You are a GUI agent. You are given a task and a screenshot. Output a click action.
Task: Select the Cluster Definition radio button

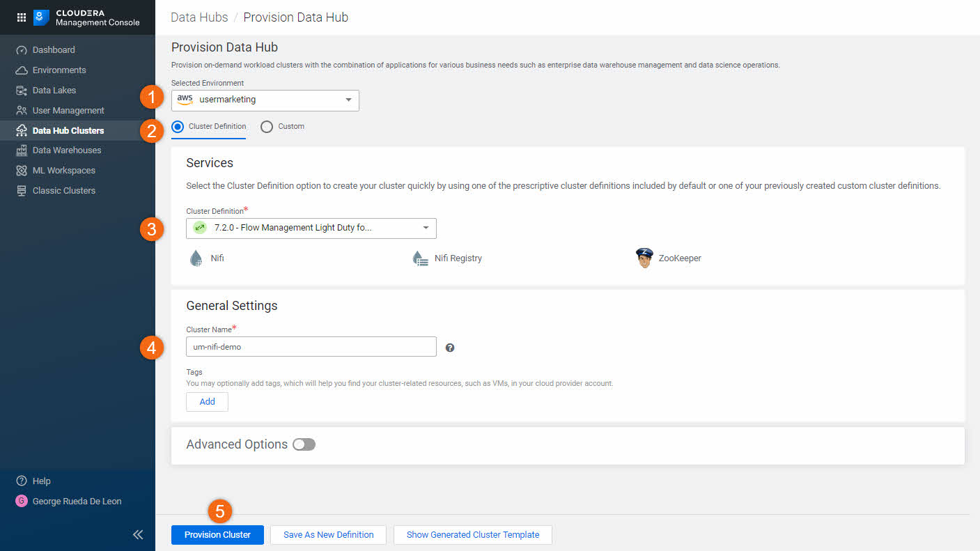178,127
